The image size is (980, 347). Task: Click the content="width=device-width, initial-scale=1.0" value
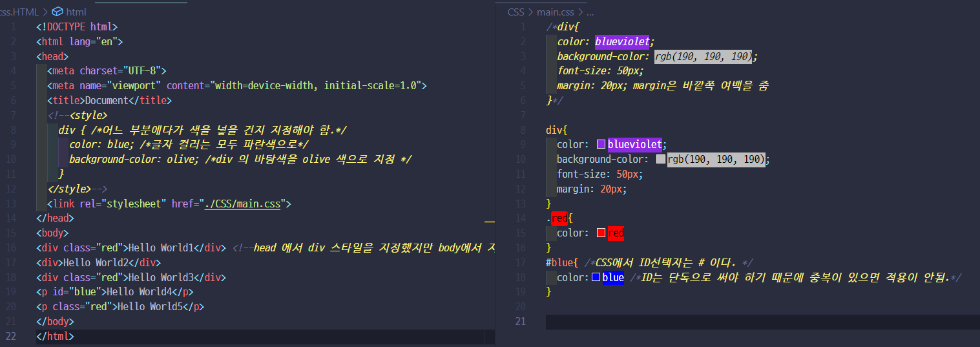[293, 85]
